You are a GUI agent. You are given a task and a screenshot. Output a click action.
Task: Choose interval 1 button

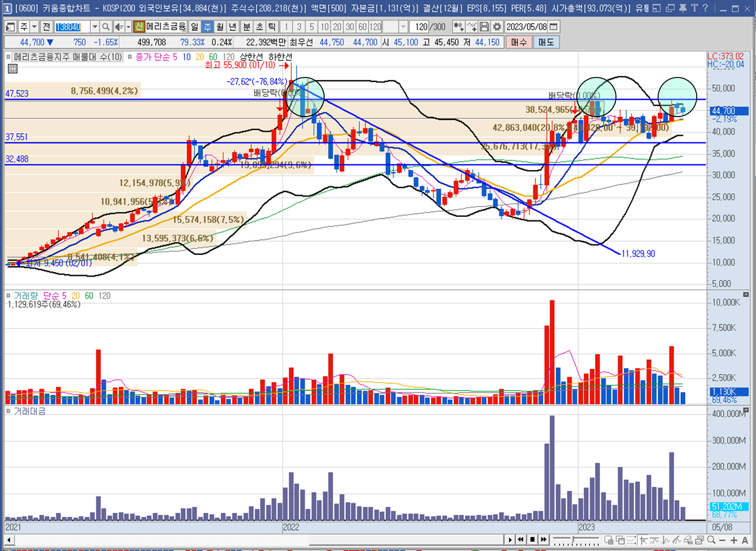(286, 27)
